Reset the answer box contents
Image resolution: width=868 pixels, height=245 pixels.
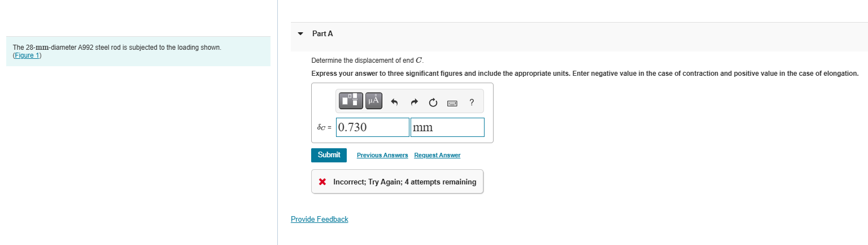pyautogui.click(x=433, y=102)
